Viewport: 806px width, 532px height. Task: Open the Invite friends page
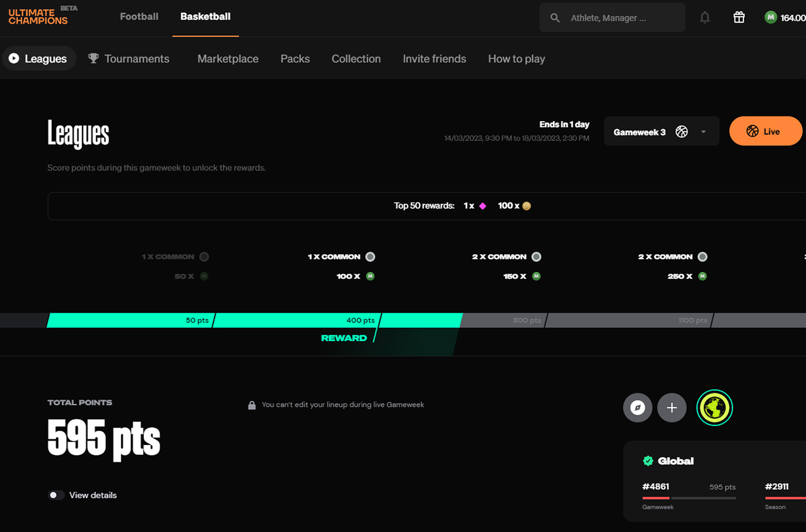[x=434, y=59]
